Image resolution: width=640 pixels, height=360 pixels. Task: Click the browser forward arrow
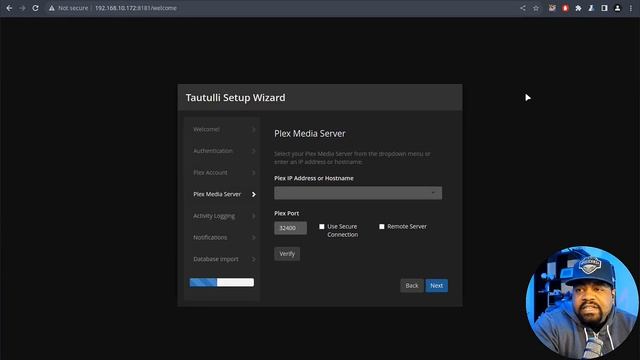pyautogui.click(x=22, y=8)
